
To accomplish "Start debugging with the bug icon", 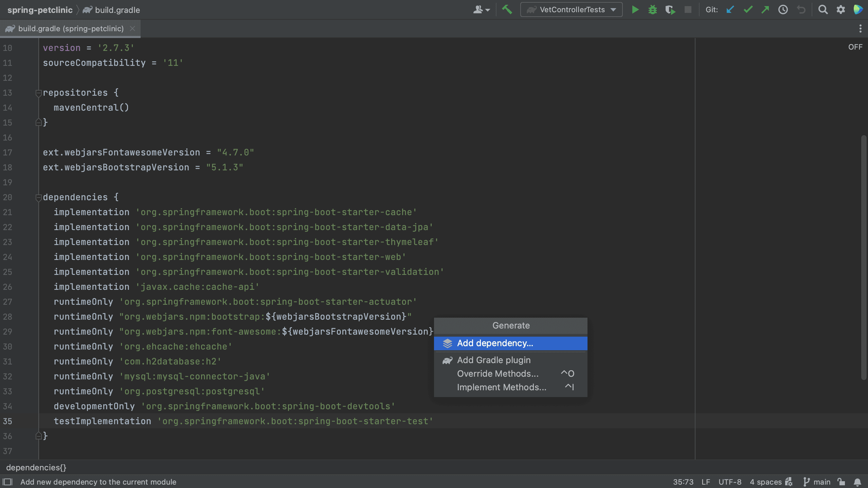I will [652, 10].
